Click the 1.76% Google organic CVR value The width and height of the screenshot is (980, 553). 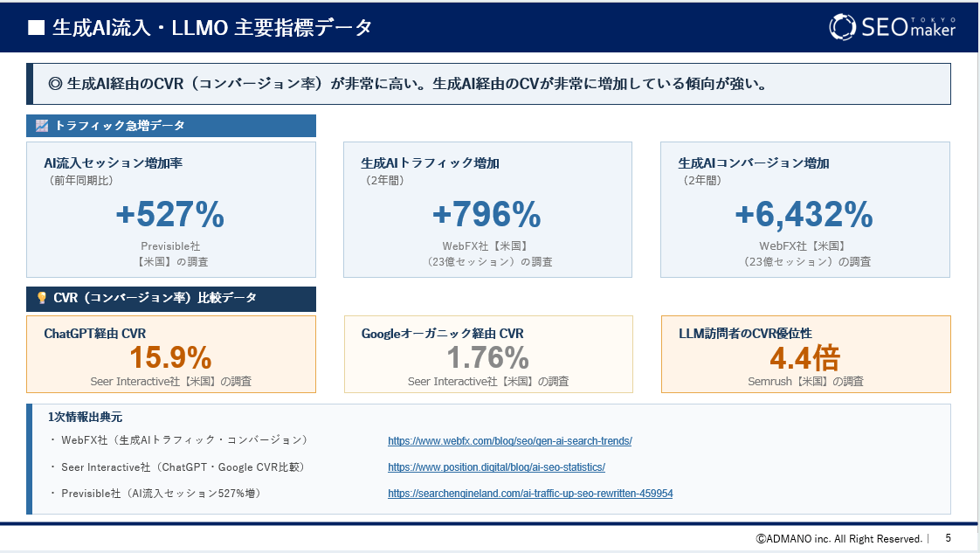coord(487,356)
